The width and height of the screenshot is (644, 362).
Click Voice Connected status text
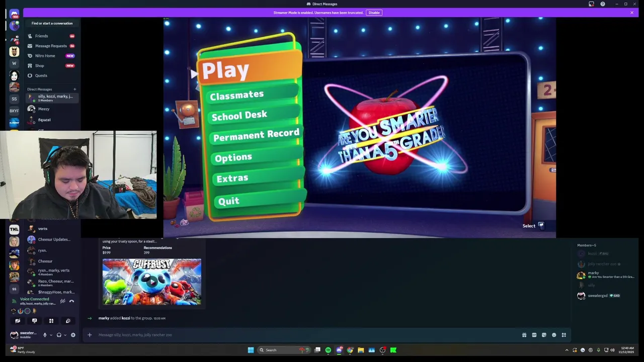click(34, 299)
